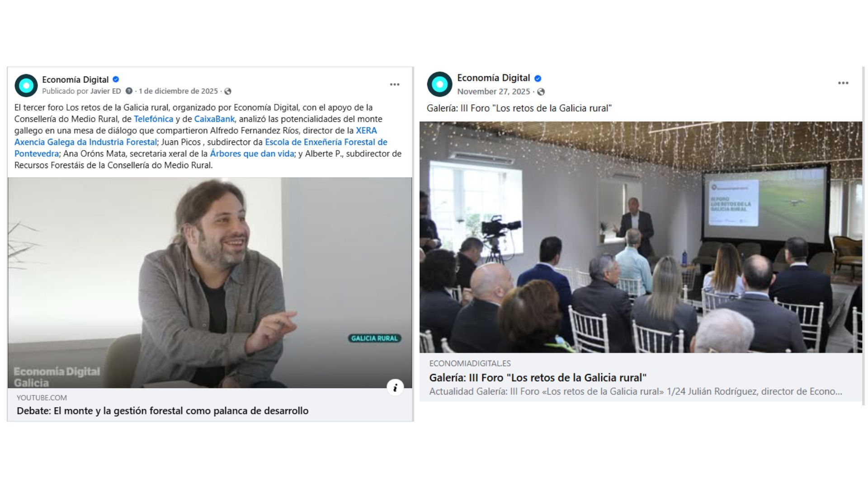Open three-dot options menu of right post
The image size is (868, 488).
point(843,83)
